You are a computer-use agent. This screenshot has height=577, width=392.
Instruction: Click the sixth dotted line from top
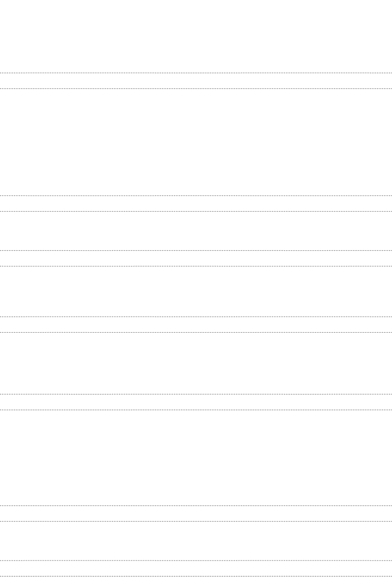click(x=196, y=266)
